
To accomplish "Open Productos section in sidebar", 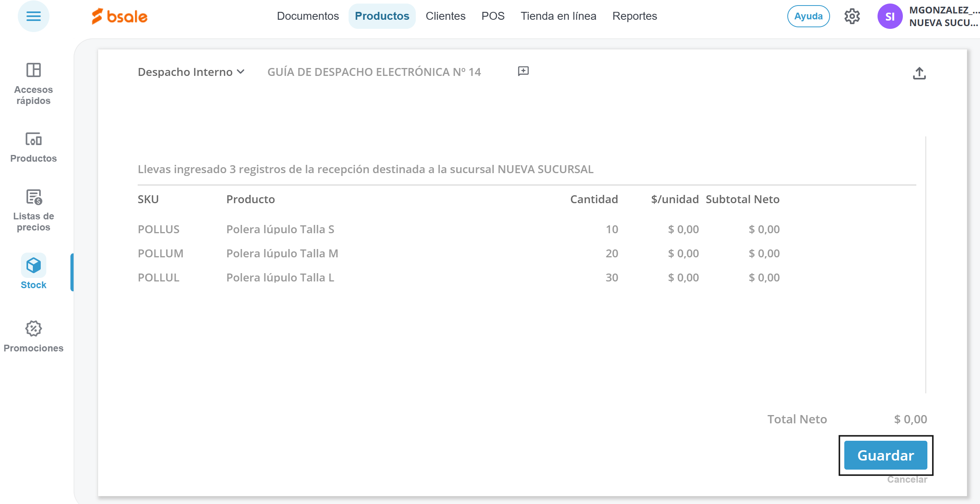I will tap(33, 147).
